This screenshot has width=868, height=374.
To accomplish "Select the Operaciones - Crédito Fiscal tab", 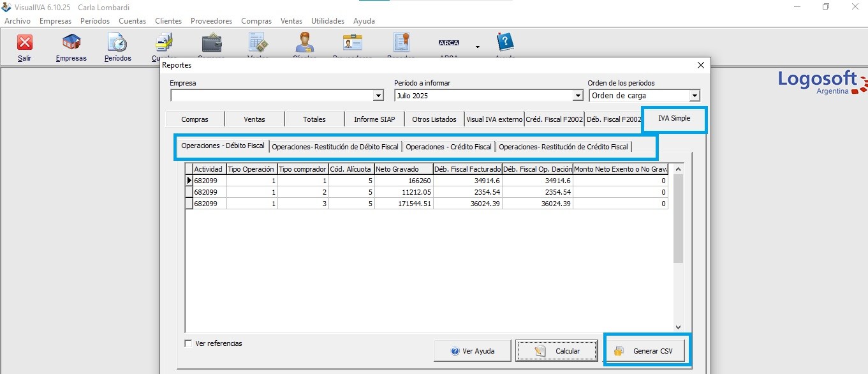I will click(448, 147).
